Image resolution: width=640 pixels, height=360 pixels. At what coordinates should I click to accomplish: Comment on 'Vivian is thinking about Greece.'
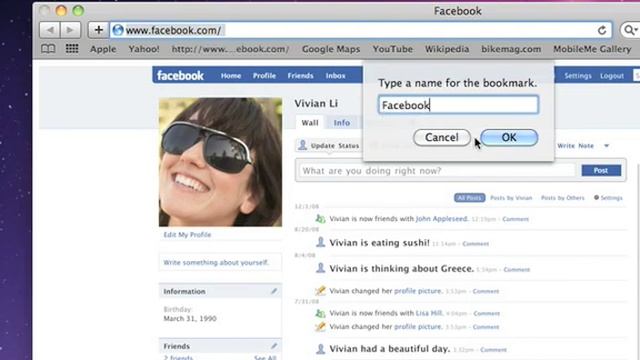(517, 269)
